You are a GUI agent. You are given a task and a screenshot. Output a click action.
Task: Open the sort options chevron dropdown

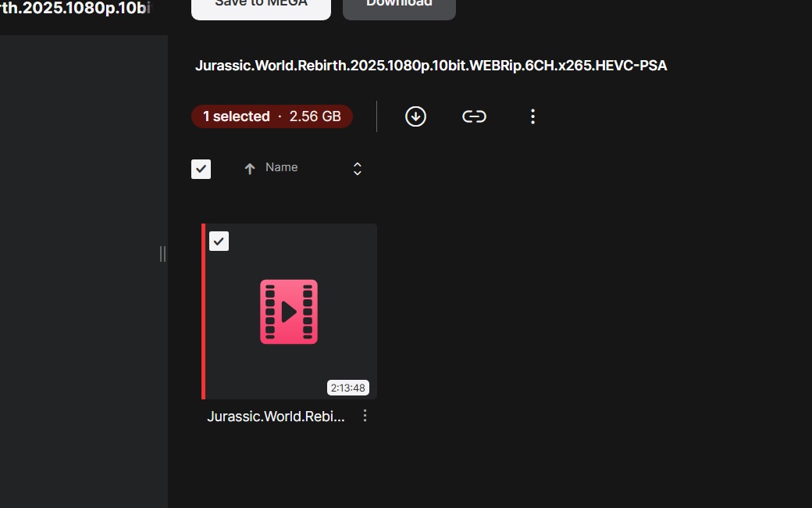358,169
